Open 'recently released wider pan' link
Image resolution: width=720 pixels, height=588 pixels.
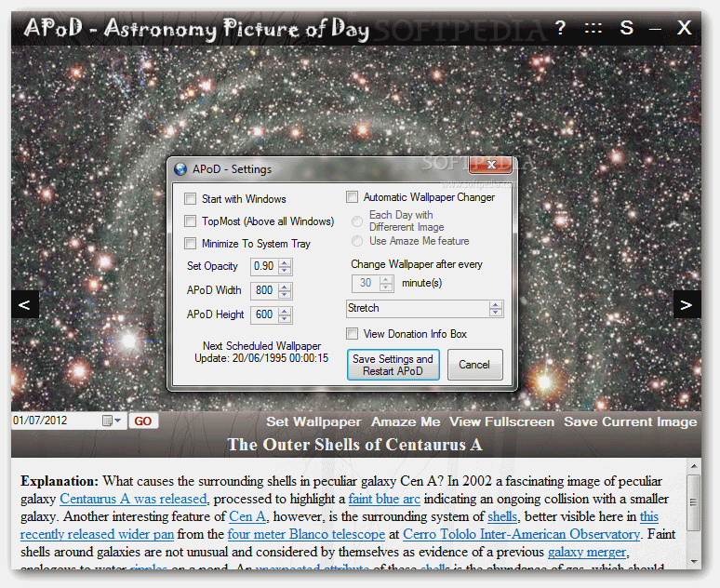pyautogui.click(x=98, y=534)
